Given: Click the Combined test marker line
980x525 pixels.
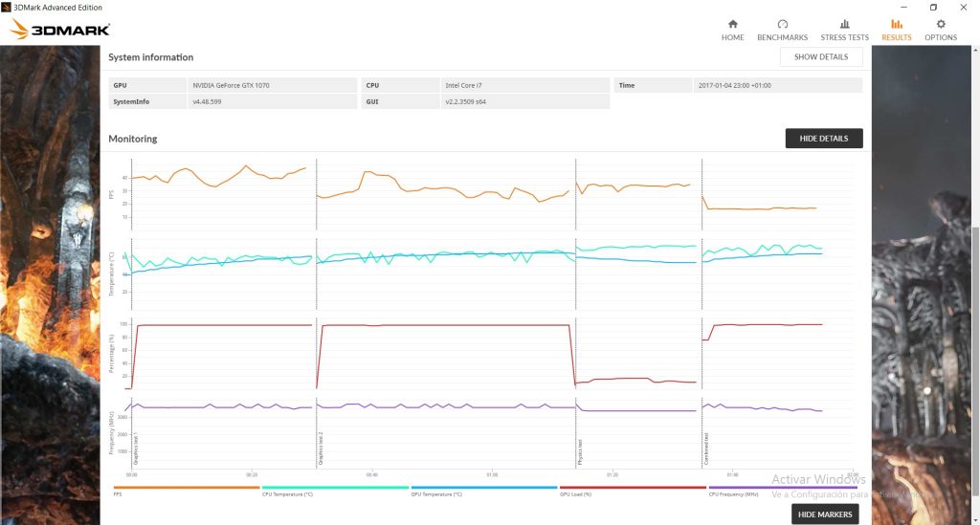Looking at the screenshot, I should coord(702,312).
